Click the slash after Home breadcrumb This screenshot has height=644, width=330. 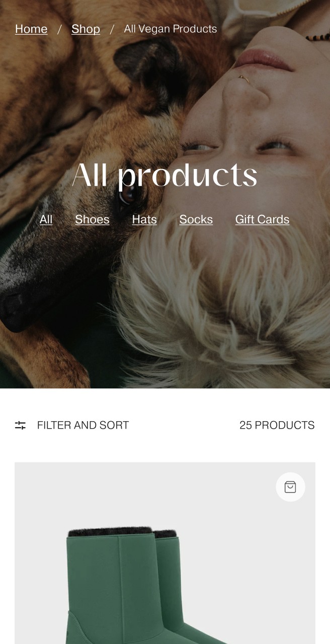pos(59,29)
